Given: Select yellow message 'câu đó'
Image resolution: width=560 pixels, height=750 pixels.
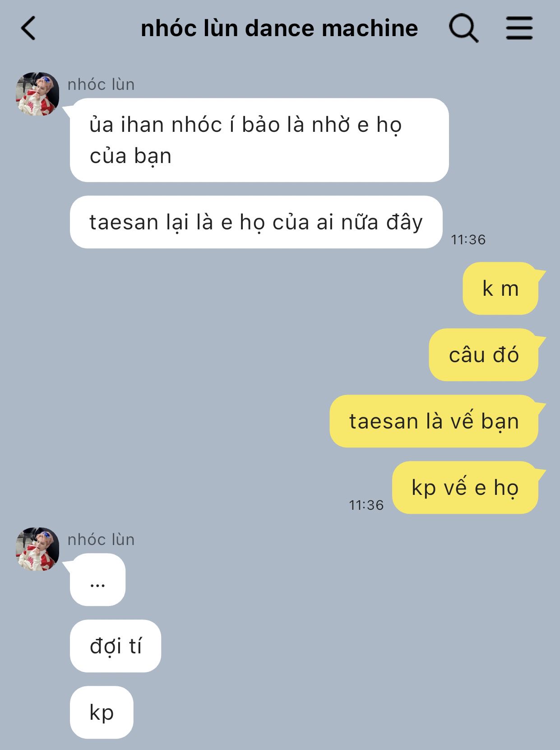Looking at the screenshot, I should (x=484, y=355).
